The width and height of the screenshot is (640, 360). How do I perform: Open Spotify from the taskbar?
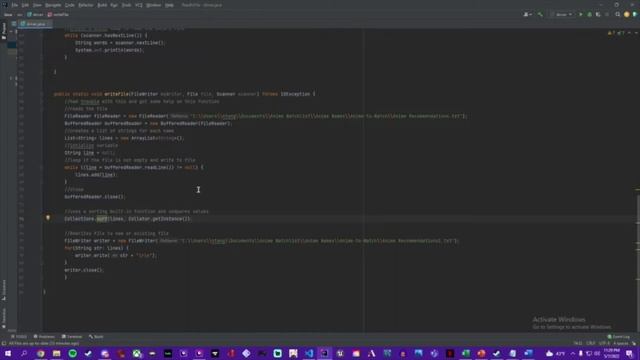pyautogui.click(x=73, y=353)
